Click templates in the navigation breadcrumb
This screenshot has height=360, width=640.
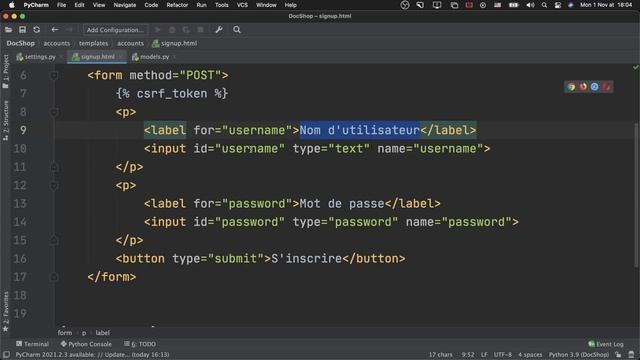pos(93,43)
